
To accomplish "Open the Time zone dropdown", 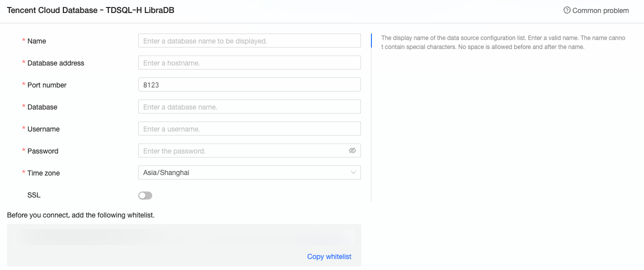I will coord(249,172).
